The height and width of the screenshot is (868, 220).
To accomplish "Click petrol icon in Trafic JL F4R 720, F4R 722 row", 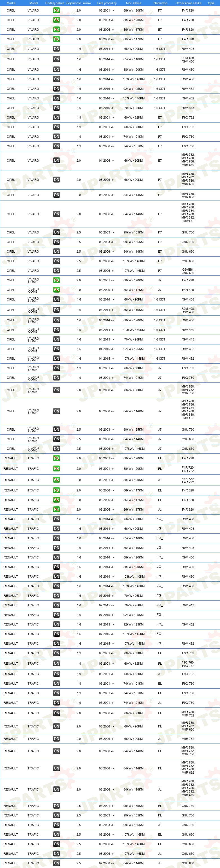I will 57,480.
